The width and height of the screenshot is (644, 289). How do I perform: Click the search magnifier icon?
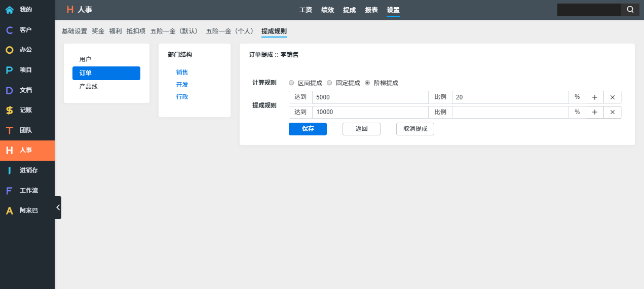[x=630, y=10]
